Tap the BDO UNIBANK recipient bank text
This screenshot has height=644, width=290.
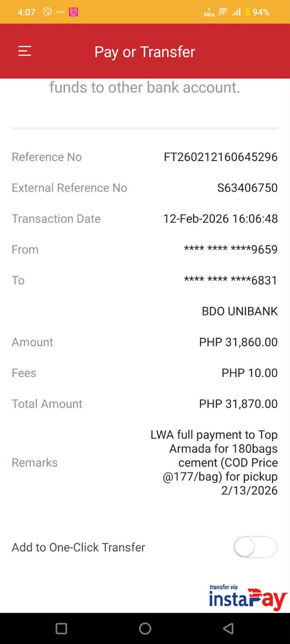click(x=239, y=311)
